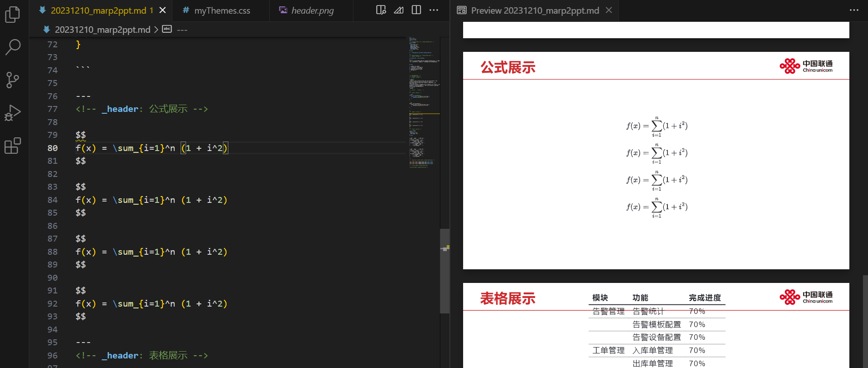Click the Marp quick pick icon
Image resolution: width=868 pixels, height=368 pixels.
tap(399, 10)
